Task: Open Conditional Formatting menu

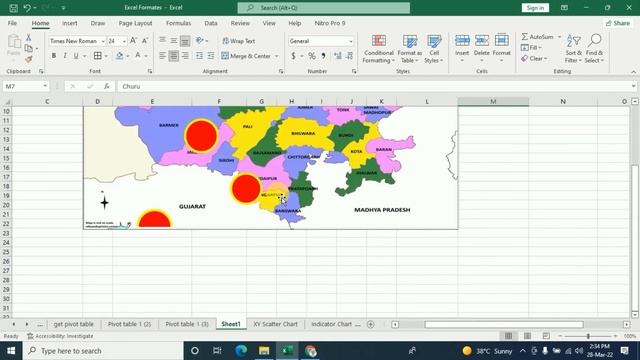Action: (x=379, y=49)
